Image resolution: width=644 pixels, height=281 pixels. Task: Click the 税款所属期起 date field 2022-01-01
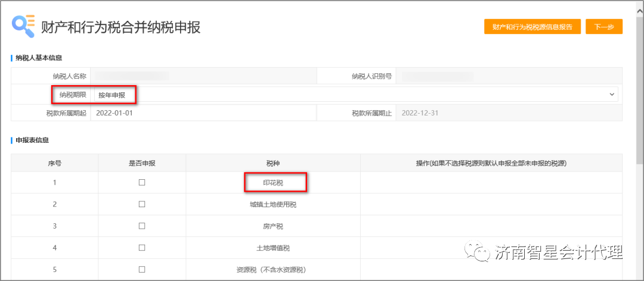pyautogui.click(x=203, y=113)
